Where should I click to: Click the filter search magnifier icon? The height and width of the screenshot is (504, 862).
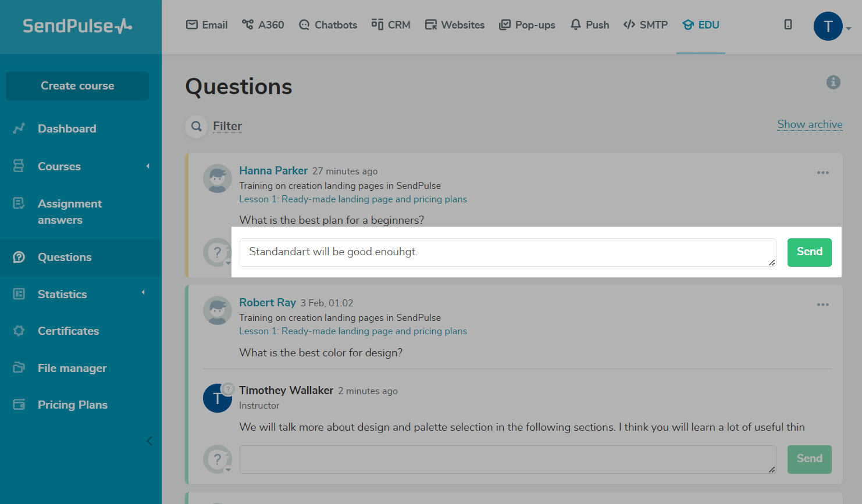197,126
